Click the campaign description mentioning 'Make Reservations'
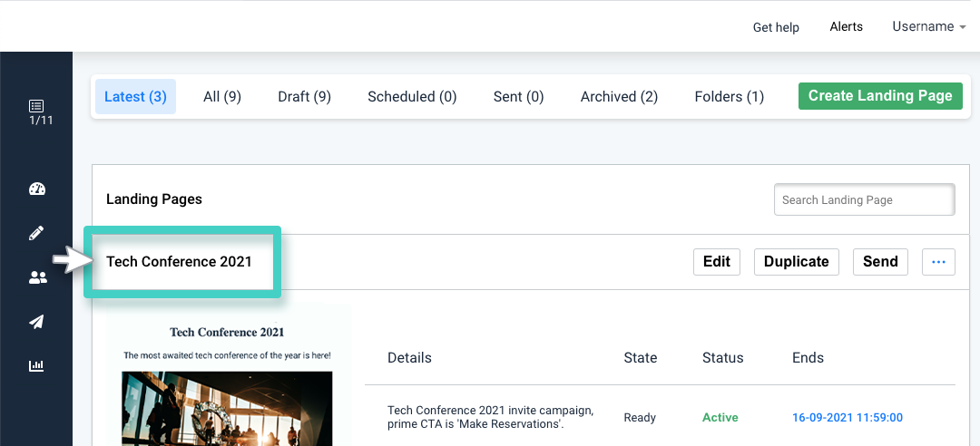Viewport: 980px width, 446px height. [491, 418]
